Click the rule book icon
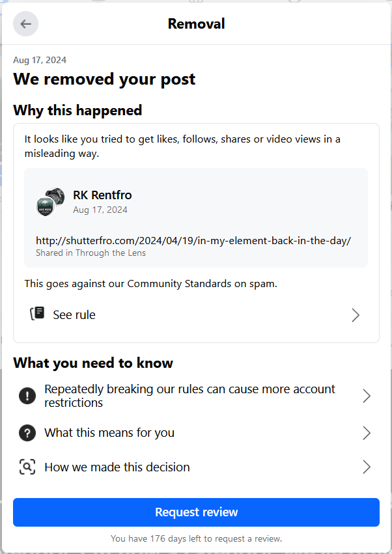The height and width of the screenshot is (554, 392). pos(37,314)
